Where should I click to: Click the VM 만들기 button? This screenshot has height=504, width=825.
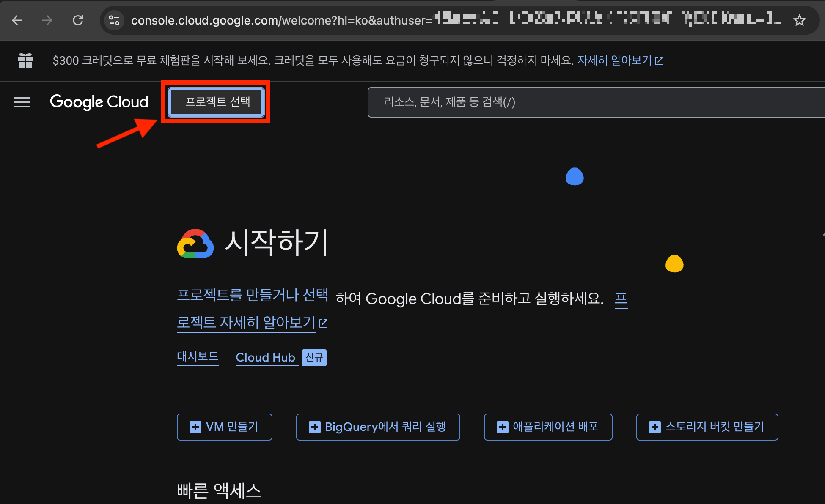pyautogui.click(x=224, y=427)
